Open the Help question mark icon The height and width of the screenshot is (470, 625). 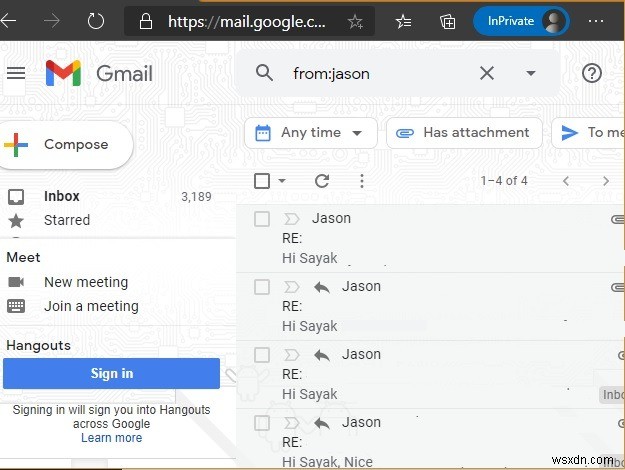(592, 73)
